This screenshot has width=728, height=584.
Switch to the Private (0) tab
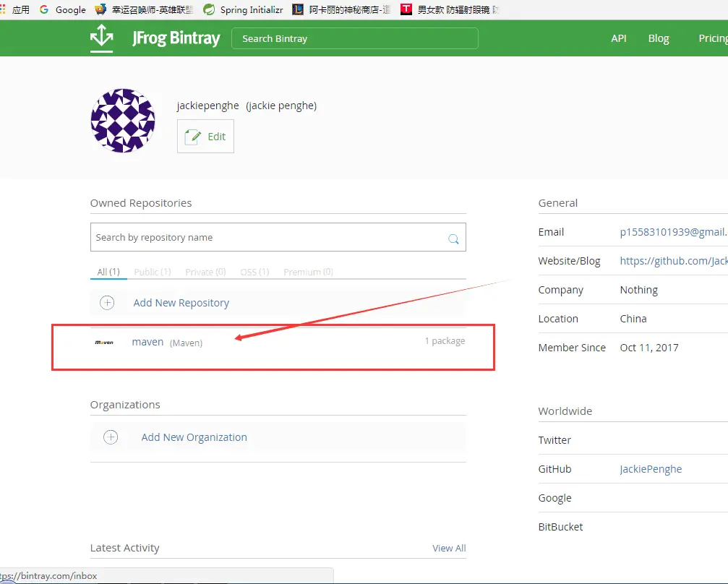pos(205,272)
